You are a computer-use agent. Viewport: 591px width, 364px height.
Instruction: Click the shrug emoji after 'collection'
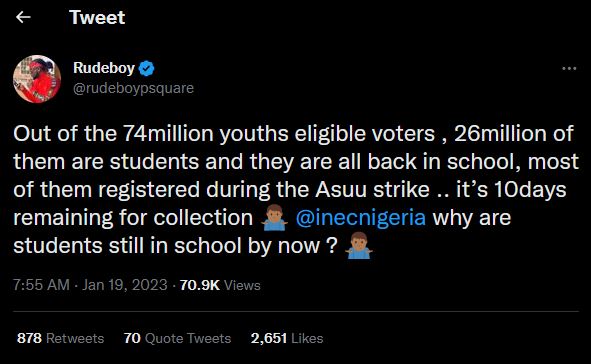[274, 218]
